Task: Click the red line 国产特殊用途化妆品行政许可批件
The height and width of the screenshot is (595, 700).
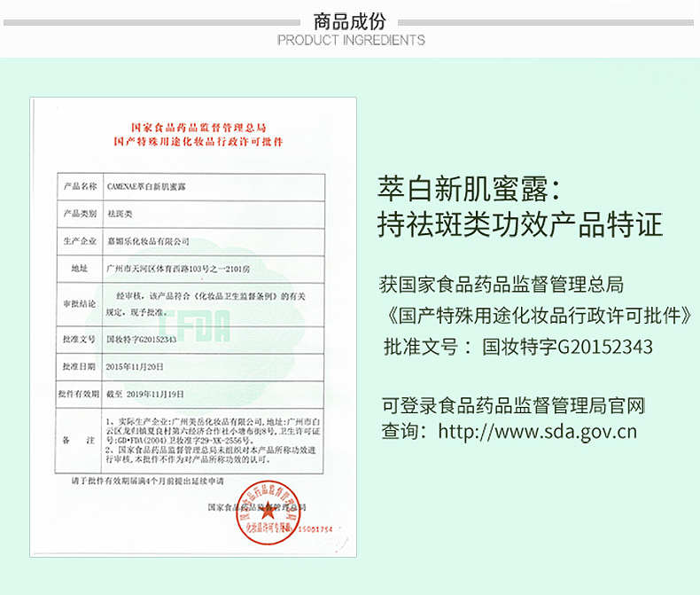Action: click(x=198, y=142)
